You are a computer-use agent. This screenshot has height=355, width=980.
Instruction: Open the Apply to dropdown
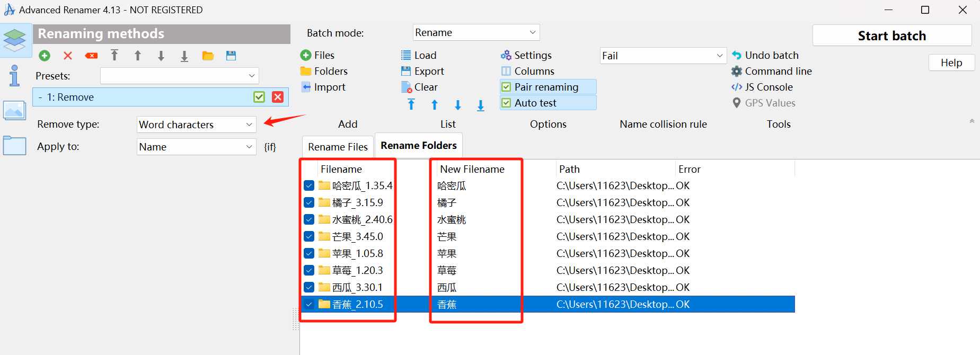(196, 147)
